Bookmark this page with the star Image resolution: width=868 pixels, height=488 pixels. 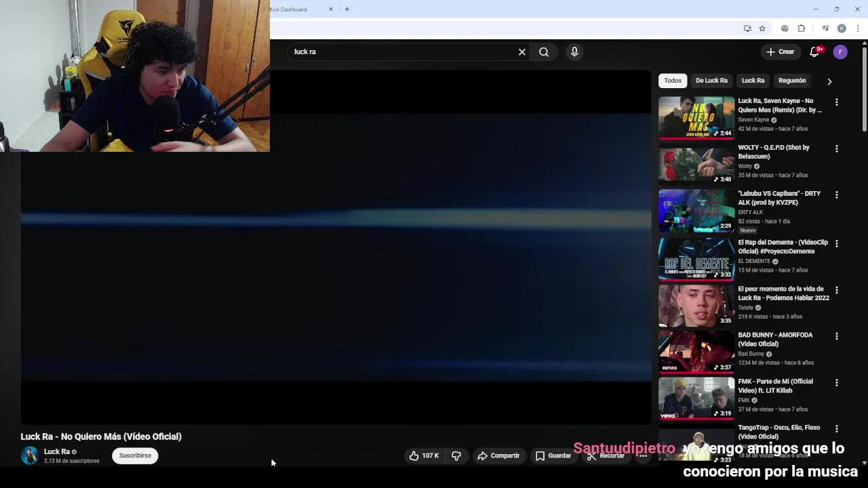tap(762, 28)
